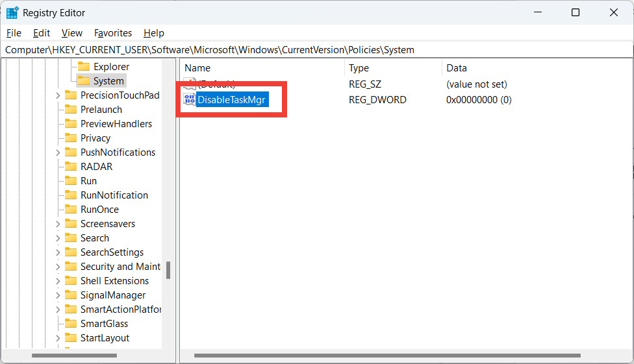
Task: Click the SmartActionPlatform folder icon
Action: (71, 309)
